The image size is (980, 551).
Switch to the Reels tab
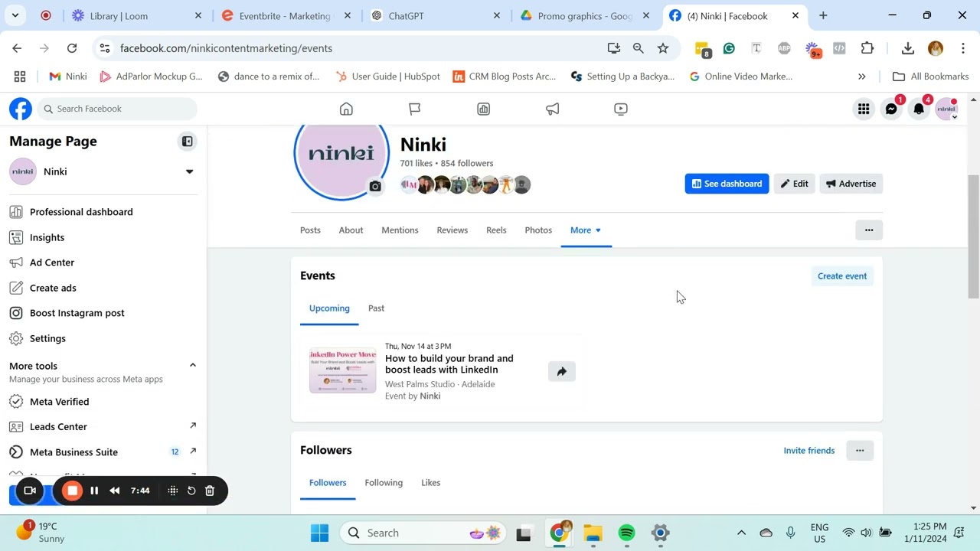(496, 230)
